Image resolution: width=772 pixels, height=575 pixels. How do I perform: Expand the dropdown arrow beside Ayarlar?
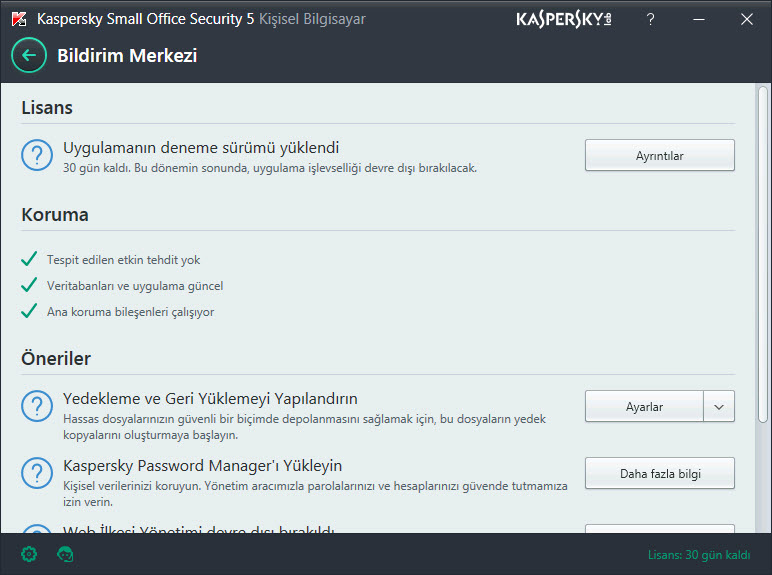coord(719,406)
